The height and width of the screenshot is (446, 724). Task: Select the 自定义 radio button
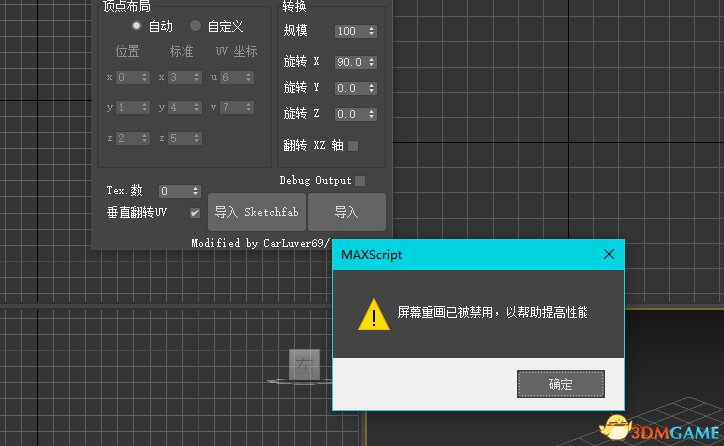pos(196,26)
